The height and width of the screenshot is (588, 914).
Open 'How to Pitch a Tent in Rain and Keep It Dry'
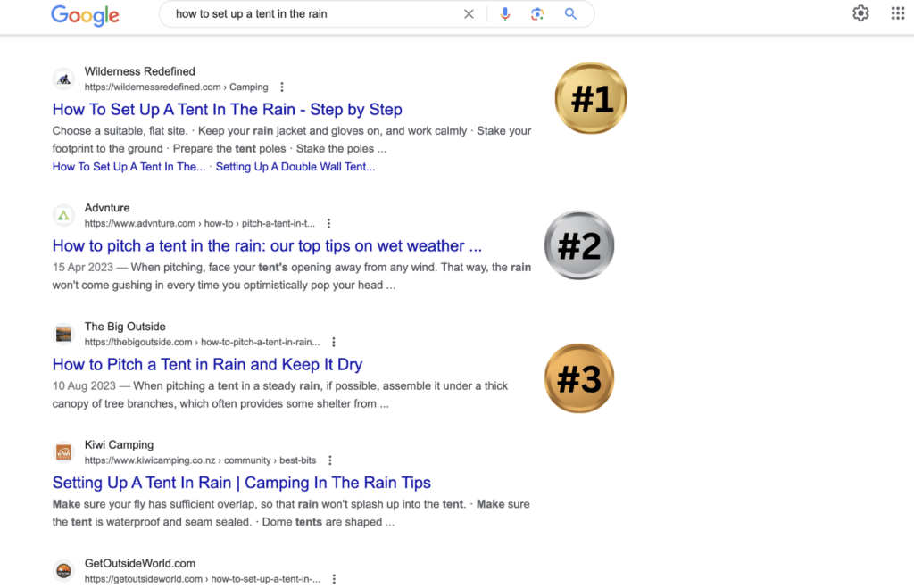pos(207,364)
